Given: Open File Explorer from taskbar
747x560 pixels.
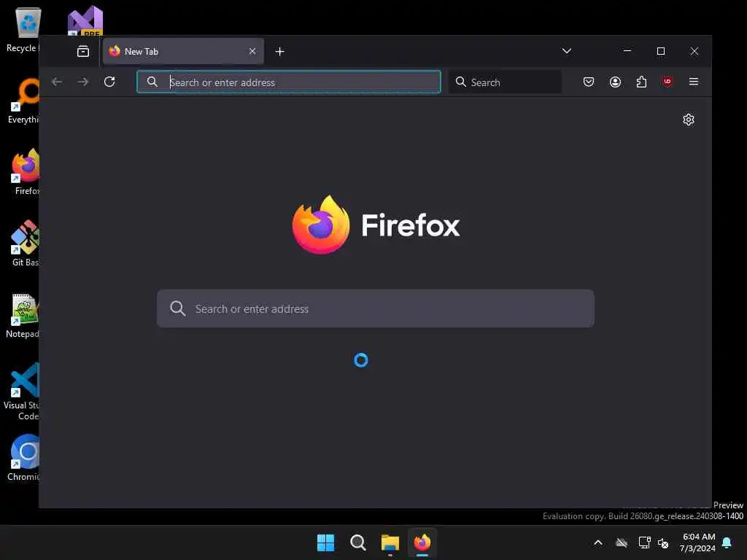Looking at the screenshot, I should pos(390,542).
